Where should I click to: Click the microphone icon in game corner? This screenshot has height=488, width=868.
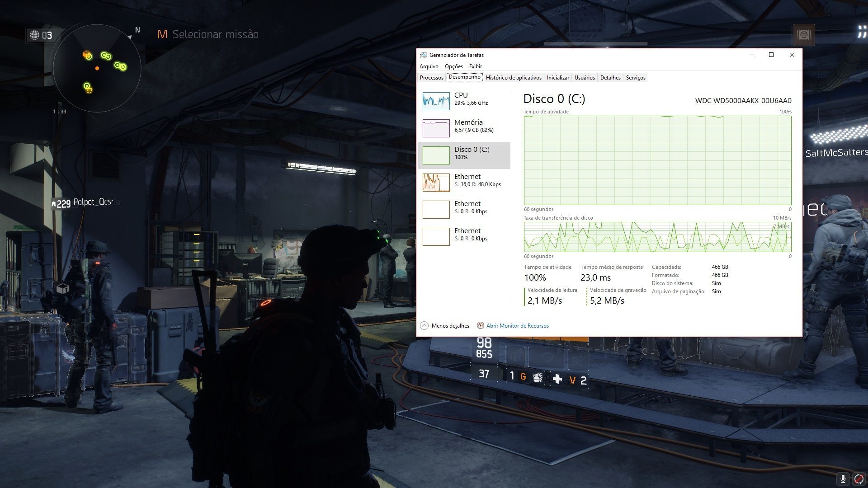[x=843, y=479]
